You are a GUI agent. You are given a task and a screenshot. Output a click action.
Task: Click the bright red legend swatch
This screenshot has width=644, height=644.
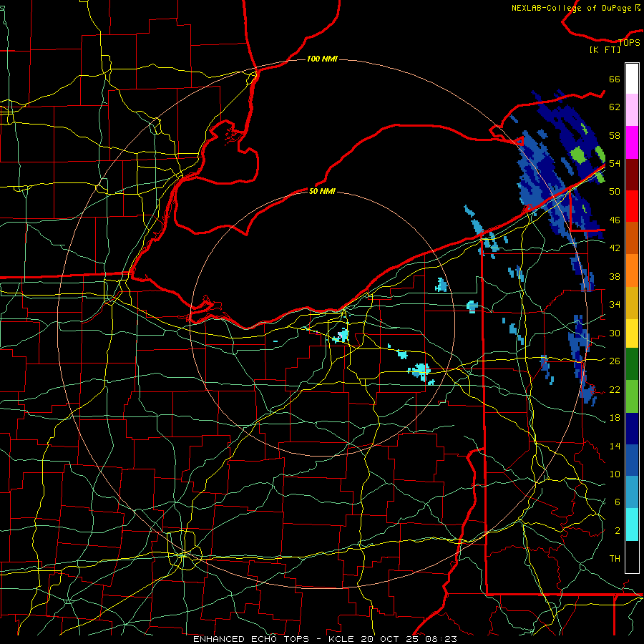tap(632, 207)
